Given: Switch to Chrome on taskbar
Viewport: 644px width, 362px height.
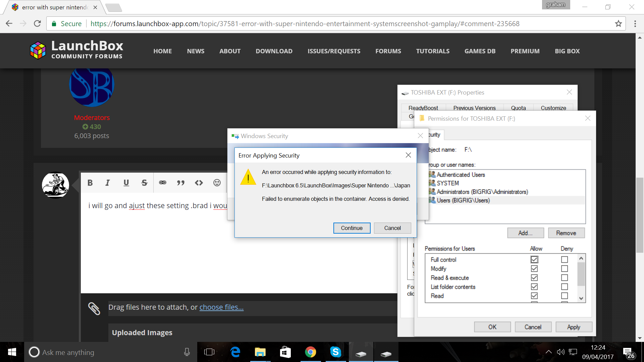Looking at the screenshot, I should pos(311,352).
